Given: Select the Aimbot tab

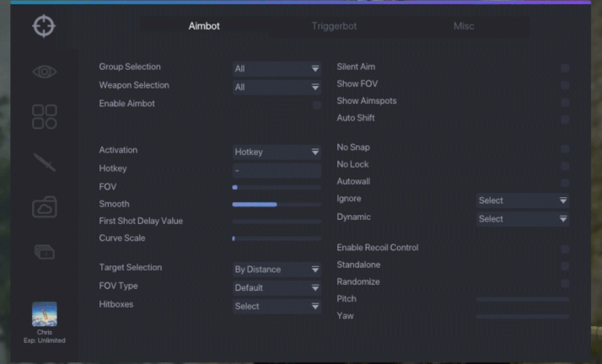Looking at the screenshot, I should pos(204,26).
